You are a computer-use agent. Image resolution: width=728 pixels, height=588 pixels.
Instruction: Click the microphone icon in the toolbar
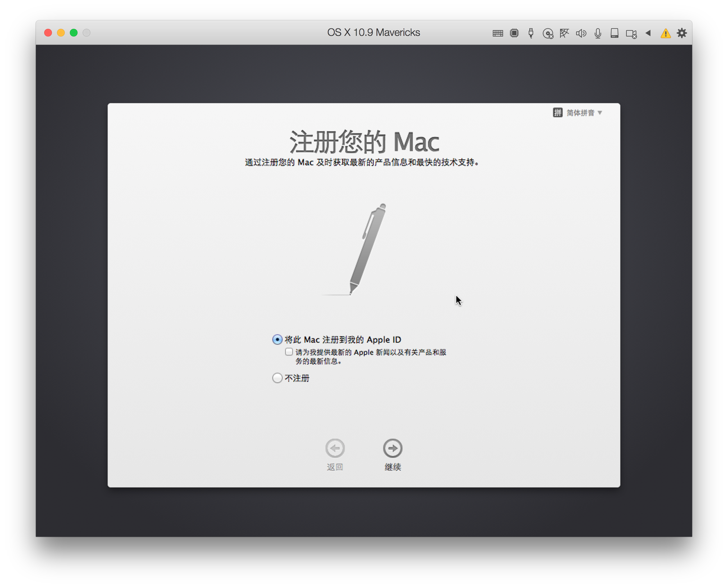click(x=598, y=33)
